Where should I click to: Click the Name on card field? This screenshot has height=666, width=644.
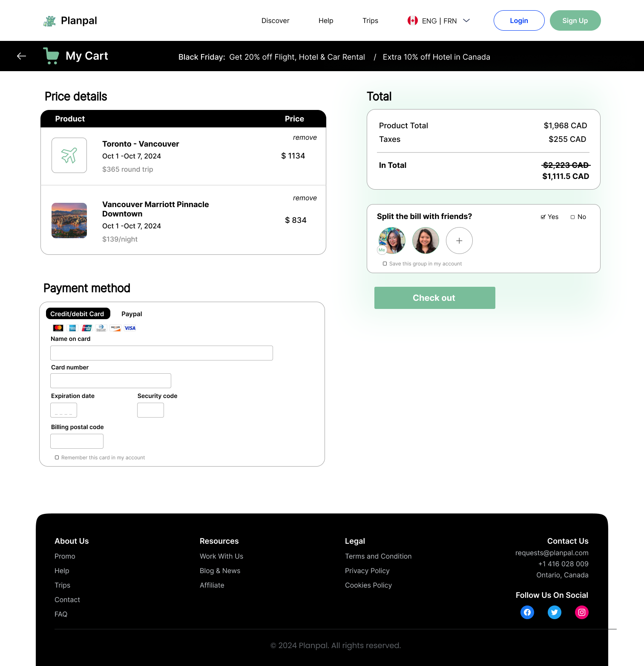point(161,353)
